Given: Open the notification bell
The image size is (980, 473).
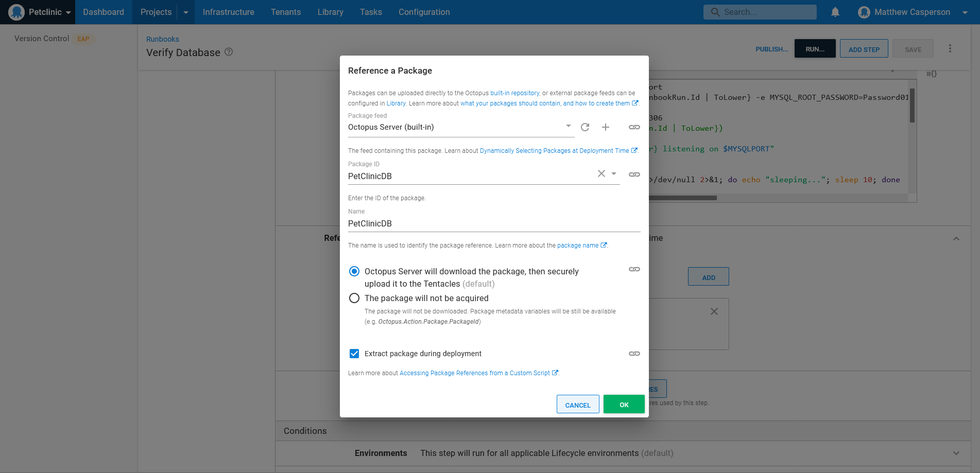Looking at the screenshot, I should coord(835,11).
